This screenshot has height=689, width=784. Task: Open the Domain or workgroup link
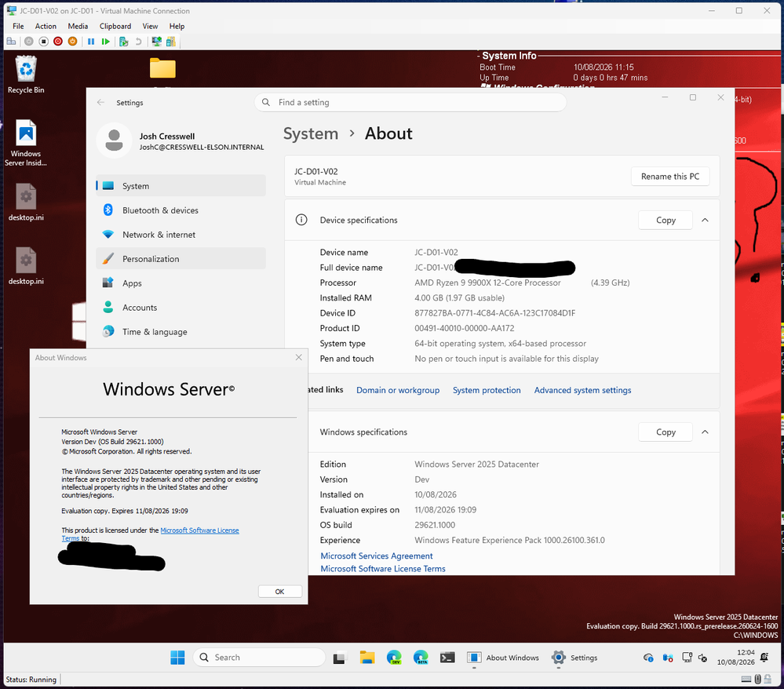pyautogui.click(x=398, y=390)
